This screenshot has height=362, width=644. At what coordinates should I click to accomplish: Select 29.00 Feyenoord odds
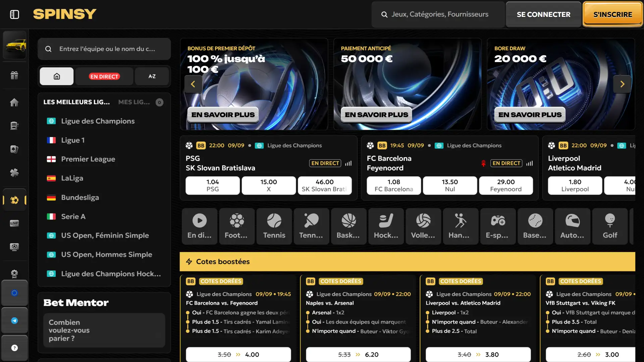pos(506,185)
